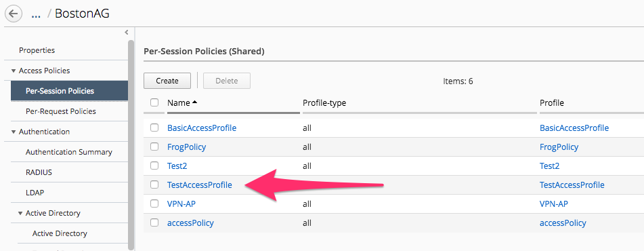Open Test2 in the Name column
The height and width of the screenshot is (251, 644).
coord(177,166)
